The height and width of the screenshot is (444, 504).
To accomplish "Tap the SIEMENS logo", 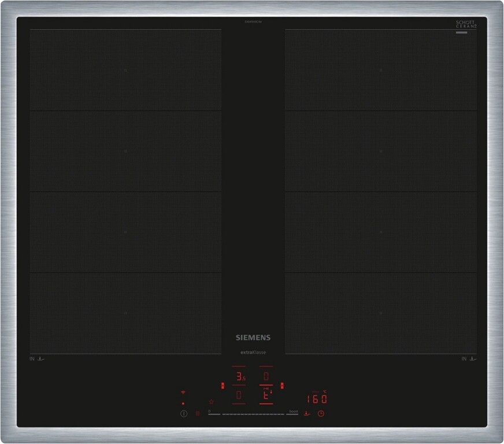I will tap(253, 338).
